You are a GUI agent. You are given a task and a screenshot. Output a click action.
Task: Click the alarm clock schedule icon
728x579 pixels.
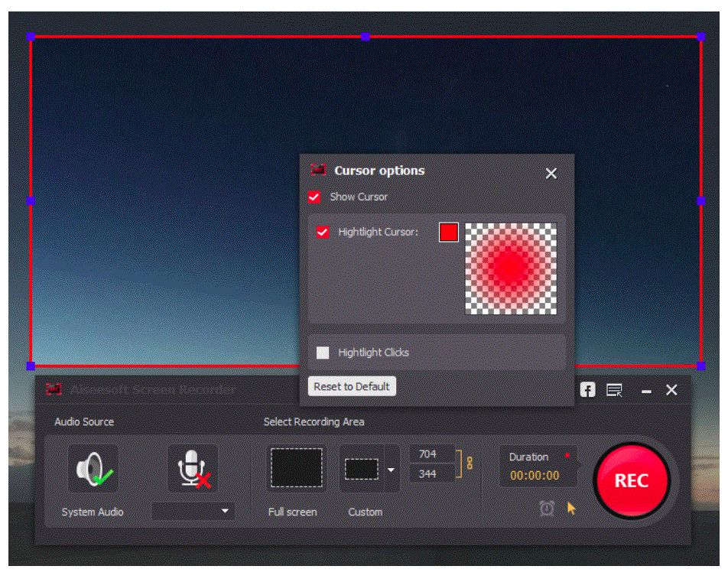(x=547, y=509)
